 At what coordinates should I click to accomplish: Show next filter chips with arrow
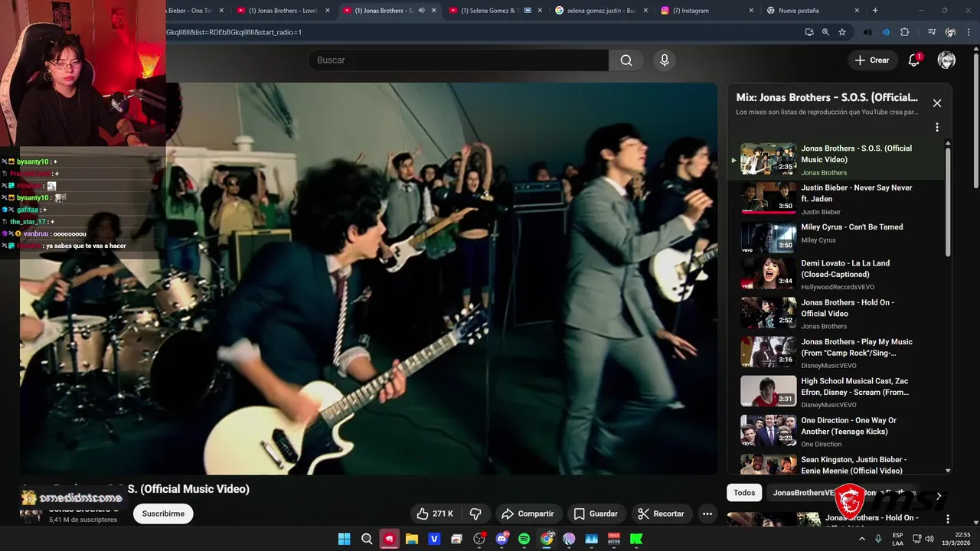[x=939, y=497]
